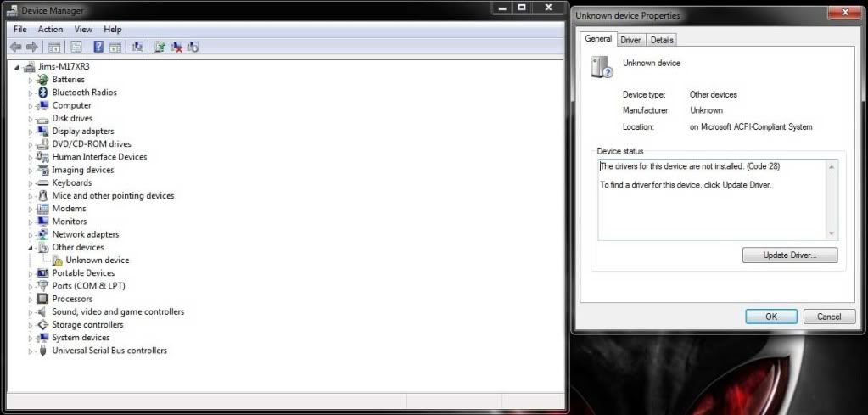Screen dimensions: 868x415
Task: Click the Mice and other pointing devices icon
Action: pyautogui.click(x=42, y=196)
